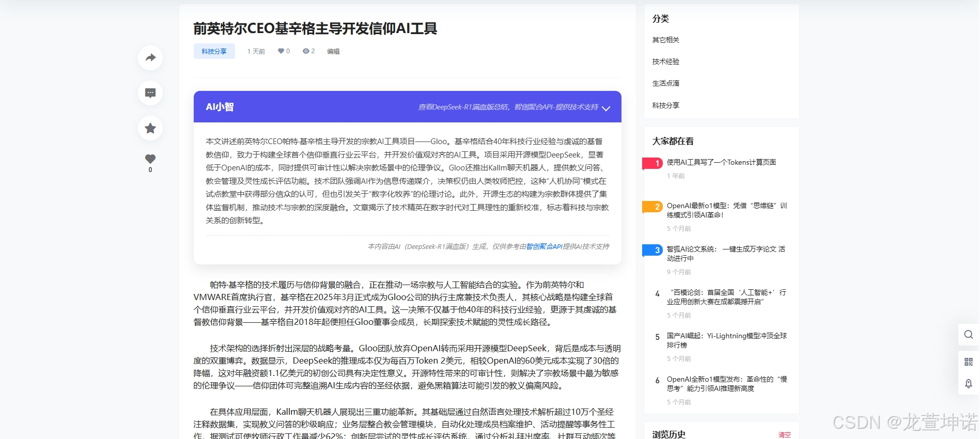Viewport: 980px width, 439px height.
Task: Click the rank 1 red badge
Action: pyautogui.click(x=652, y=163)
